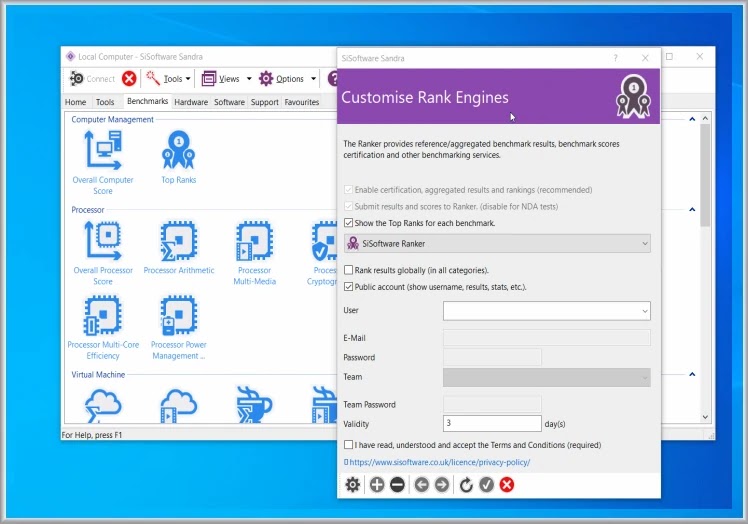This screenshot has width=748, height=524.
Task: Open first Virtual Machine cloud benchmark
Action: [x=103, y=406]
